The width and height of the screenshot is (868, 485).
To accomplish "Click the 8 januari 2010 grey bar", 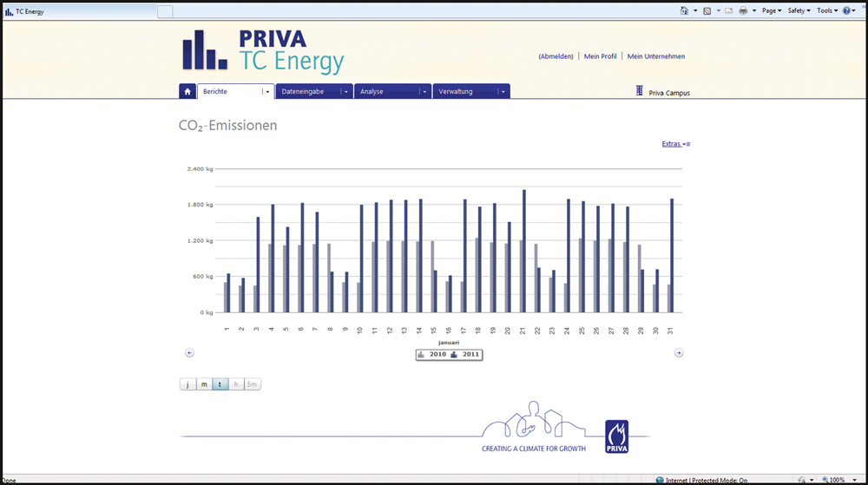I will tap(329, 279).
